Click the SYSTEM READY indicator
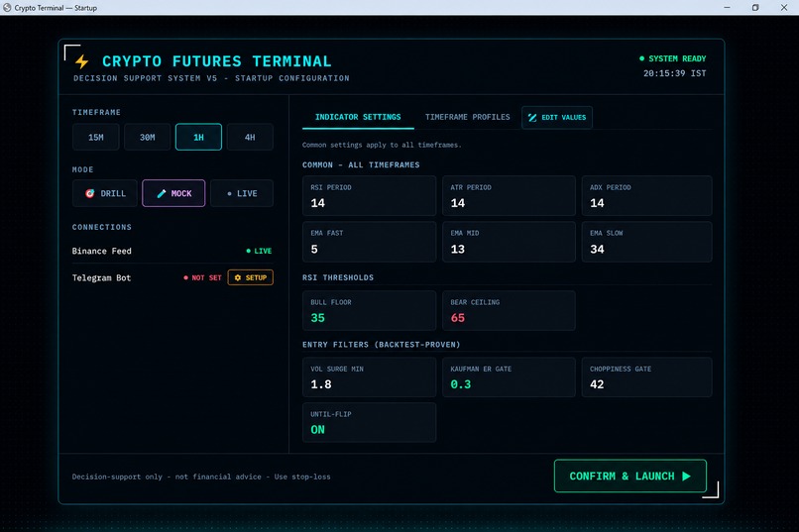Viewport: 799px width, 532px height. click(x=673, y=58)
